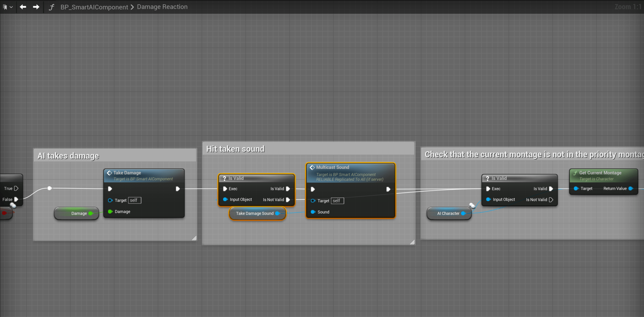Click the reroute node before Take Damage
The width and height of the screenshot is (644, 317).
point(50,188)
